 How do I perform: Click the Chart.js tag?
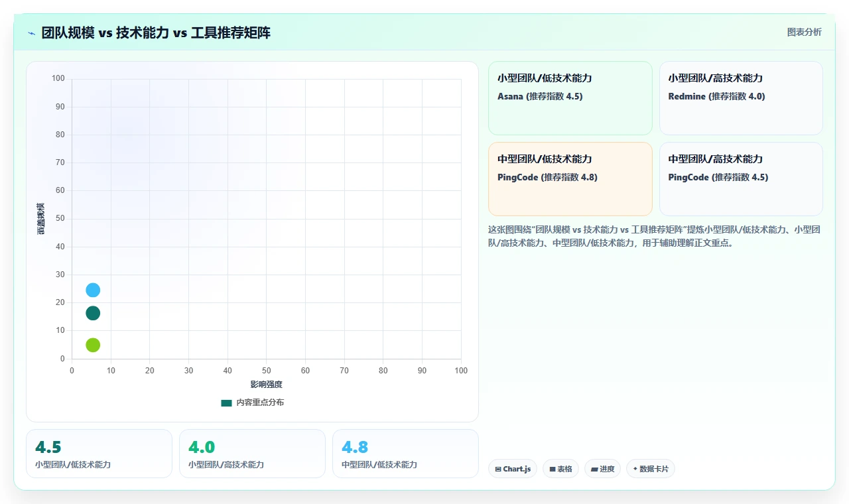point(513,469)
